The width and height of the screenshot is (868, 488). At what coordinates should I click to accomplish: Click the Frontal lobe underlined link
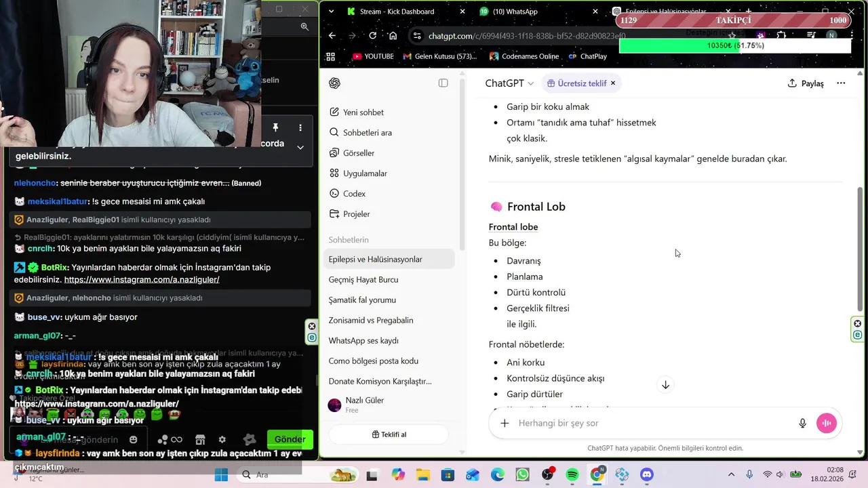[513, 227]
